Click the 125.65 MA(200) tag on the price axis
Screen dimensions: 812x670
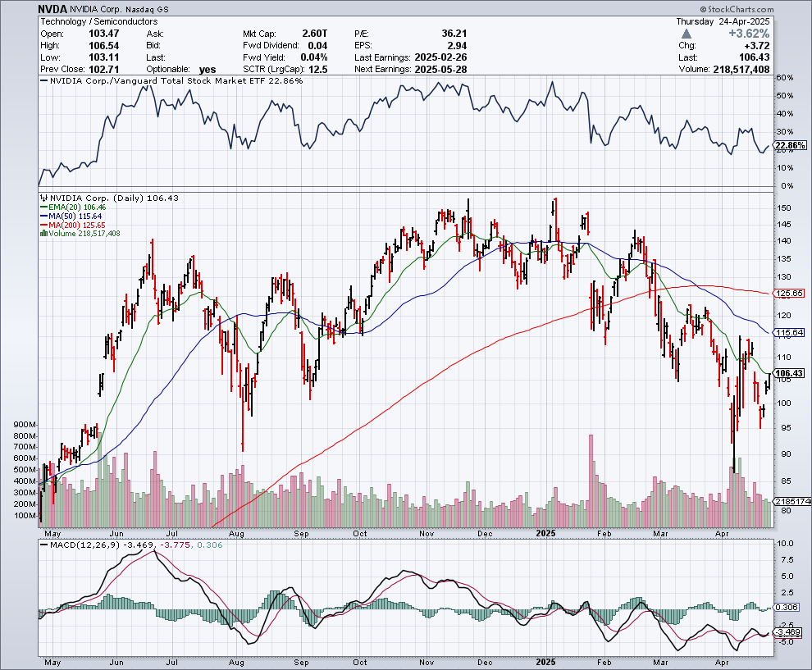pos(790,293)
